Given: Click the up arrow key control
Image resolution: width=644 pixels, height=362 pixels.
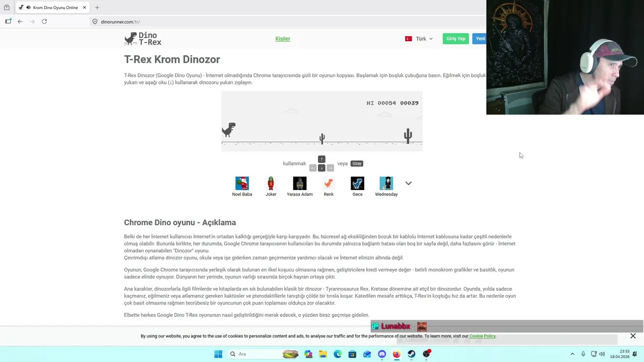Looking at the screenshot, I should pyautogui.click(x=321, y=159).
